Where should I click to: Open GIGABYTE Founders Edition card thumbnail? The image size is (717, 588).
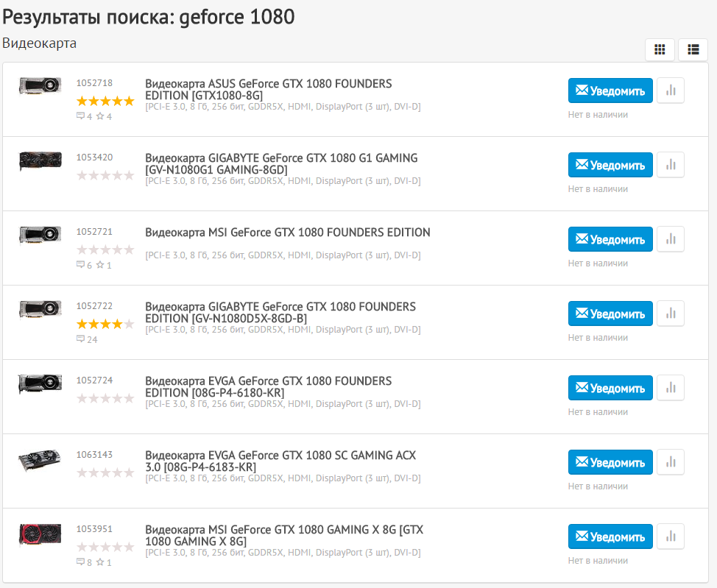[40, 310]
